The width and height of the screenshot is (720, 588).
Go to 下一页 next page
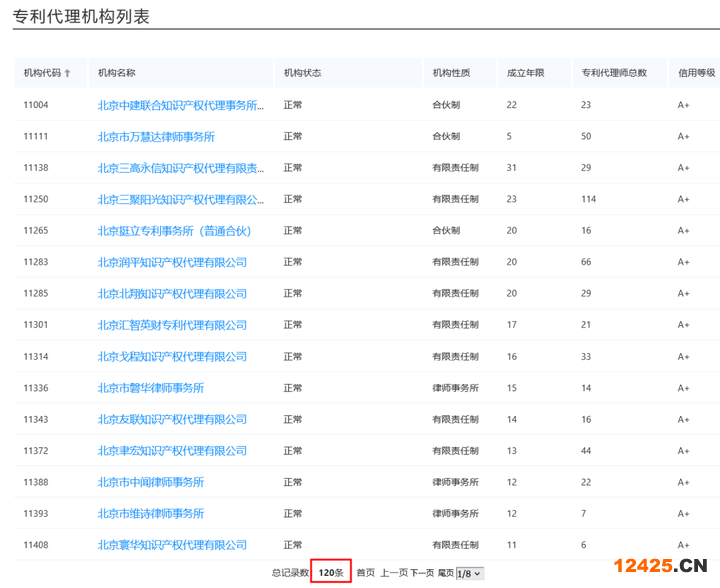click(x=422, y=573)
